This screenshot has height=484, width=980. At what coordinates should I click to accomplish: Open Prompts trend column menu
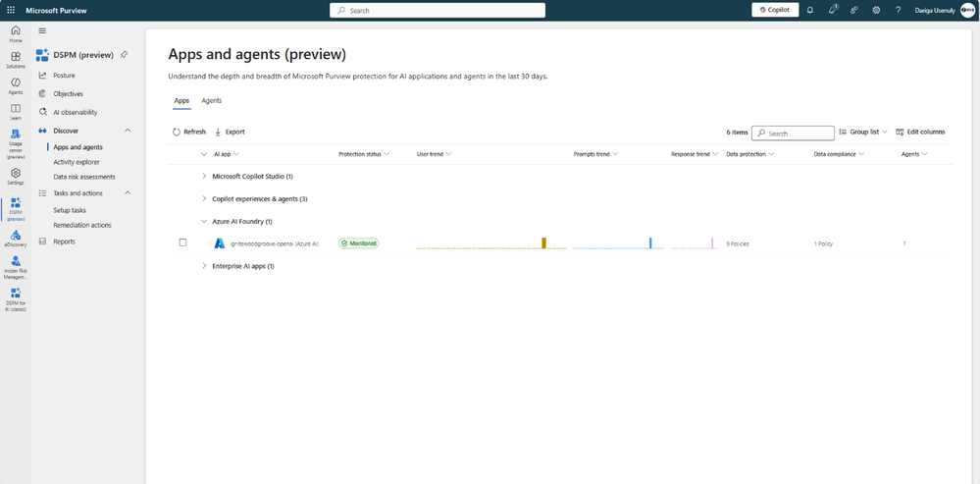point(595,154)
